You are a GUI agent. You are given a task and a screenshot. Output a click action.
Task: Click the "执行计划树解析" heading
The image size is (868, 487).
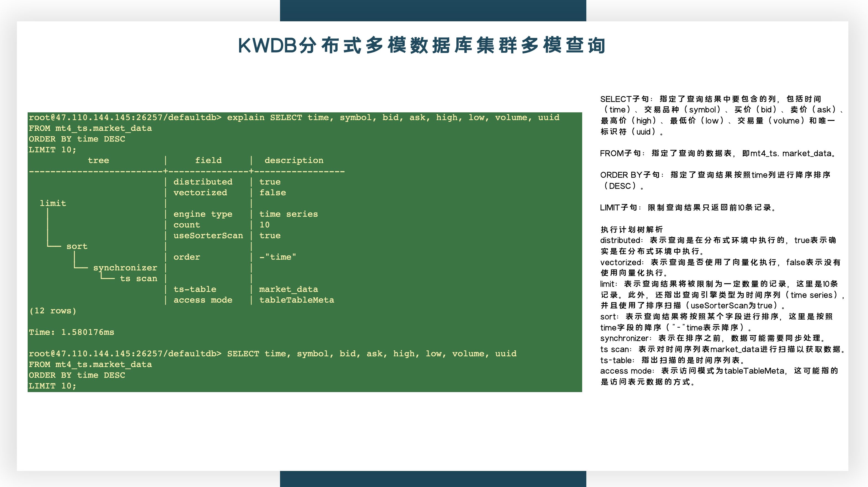(x=631, y=230)
